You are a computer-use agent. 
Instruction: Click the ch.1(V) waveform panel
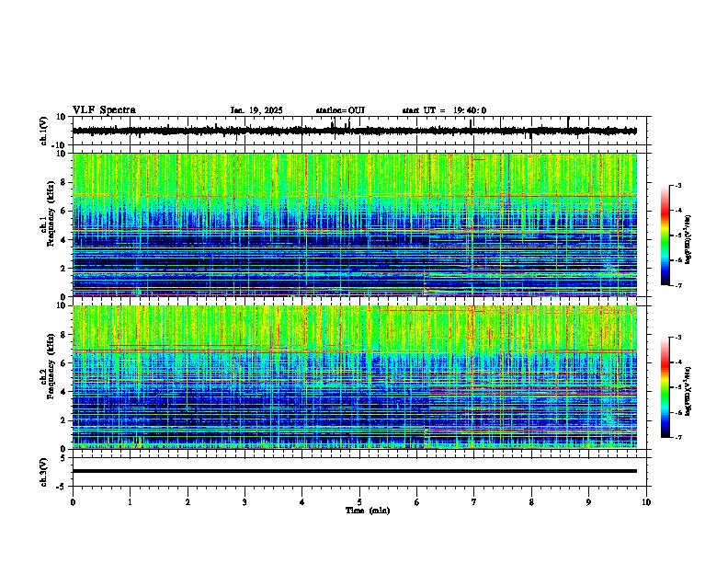tap(361, 131)
